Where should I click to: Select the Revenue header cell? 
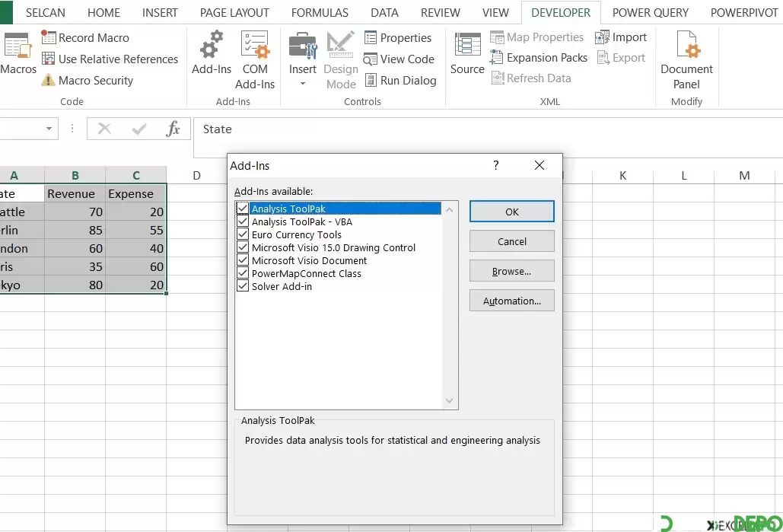click(75, 194)
